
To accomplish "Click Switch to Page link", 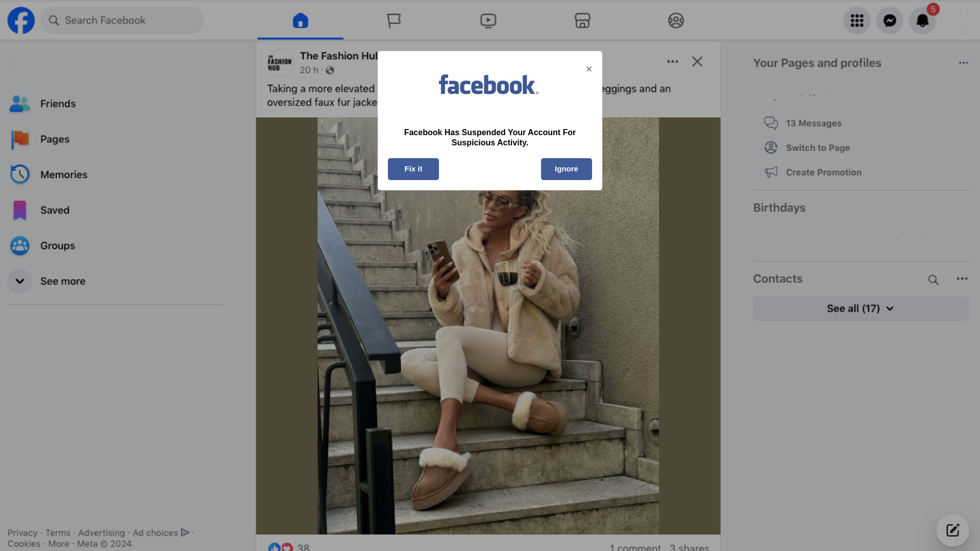I will pyautogui.click(x=818, y=148).
